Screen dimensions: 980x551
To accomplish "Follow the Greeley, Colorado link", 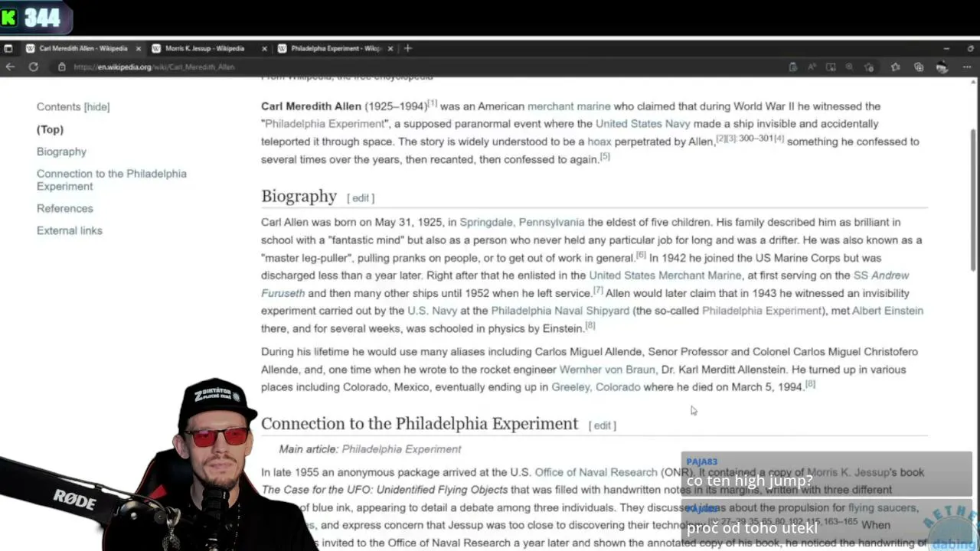I will coord(596,387).
